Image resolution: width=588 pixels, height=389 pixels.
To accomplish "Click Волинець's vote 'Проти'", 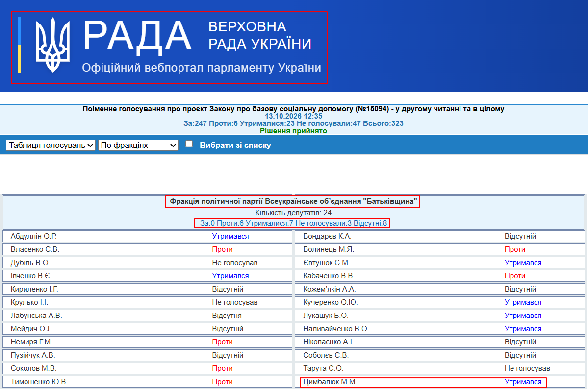I will pos(515,249).
